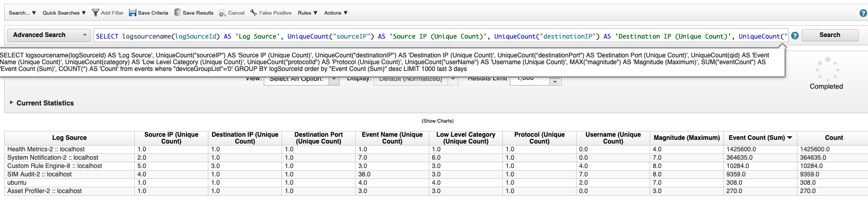Click inside the AQL query input field

point(439,36)
